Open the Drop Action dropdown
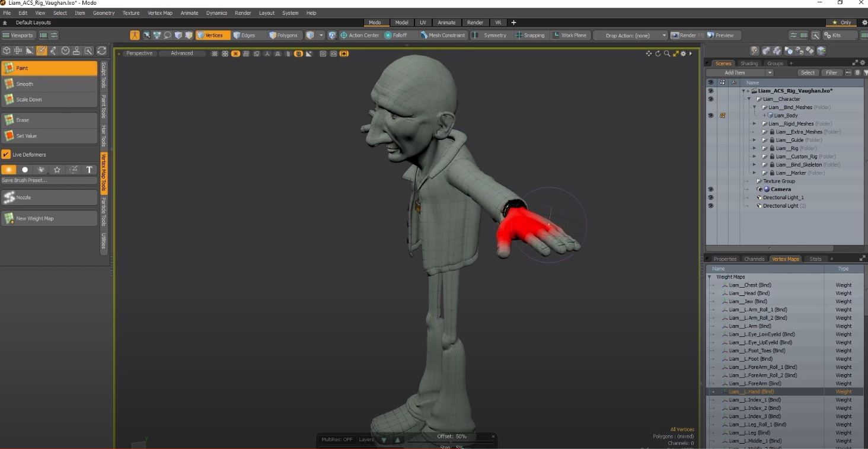 click(631, 36)
